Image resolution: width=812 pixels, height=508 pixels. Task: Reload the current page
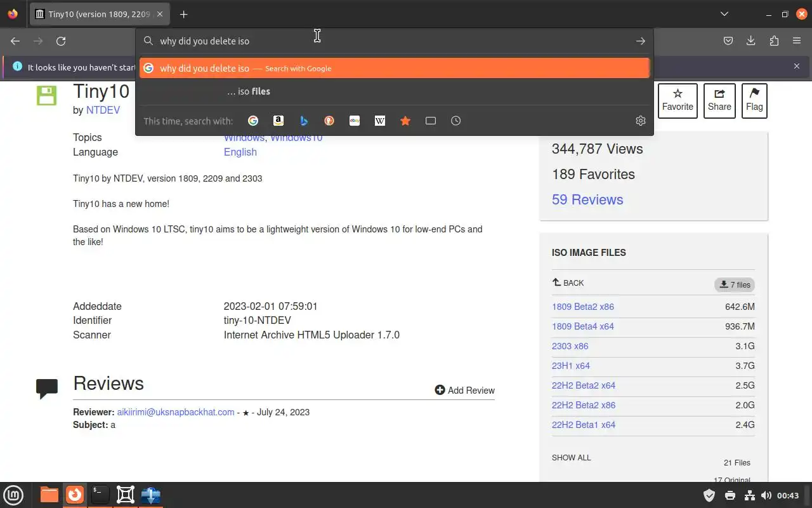click(61, 41)
